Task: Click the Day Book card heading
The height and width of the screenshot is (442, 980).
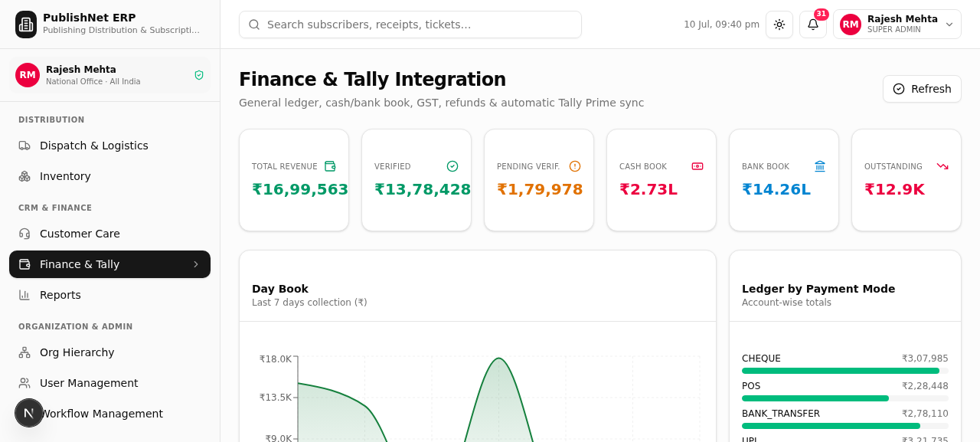Action: coord(280,289)
